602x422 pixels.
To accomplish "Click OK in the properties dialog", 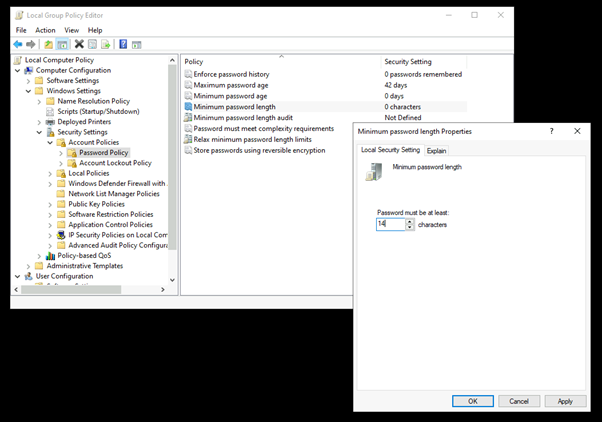I will coord(473,401).
